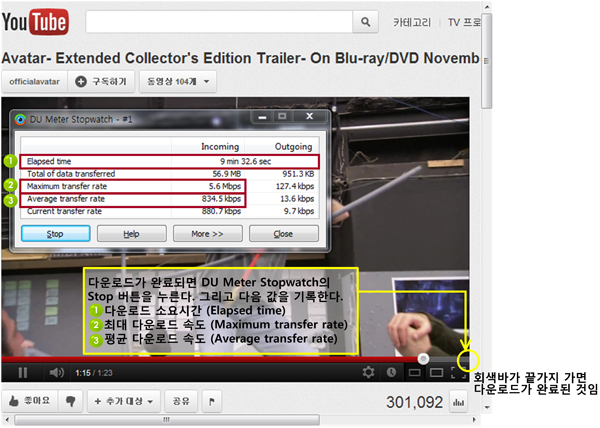
Task: Click the YouTube logo
Action: [35, 22]
